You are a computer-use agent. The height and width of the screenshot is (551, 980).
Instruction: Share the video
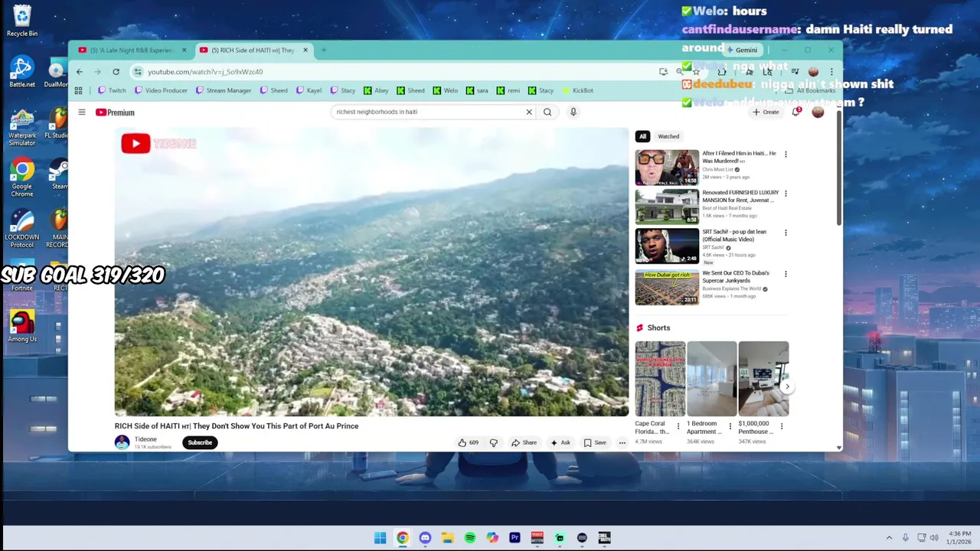tap(524, 442)
